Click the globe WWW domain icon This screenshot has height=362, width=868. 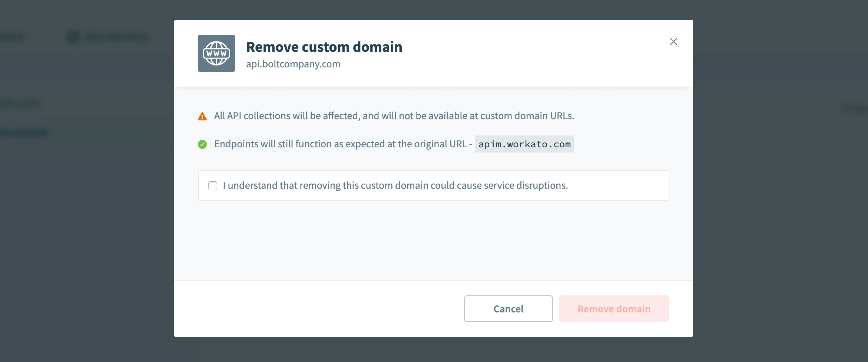coord(216,53)
